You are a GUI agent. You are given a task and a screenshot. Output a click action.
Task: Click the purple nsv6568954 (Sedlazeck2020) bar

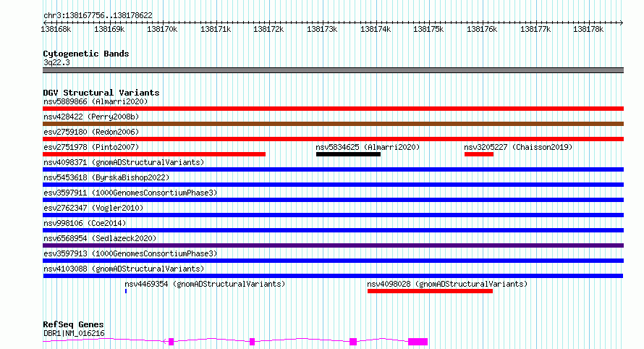[333, 245]
